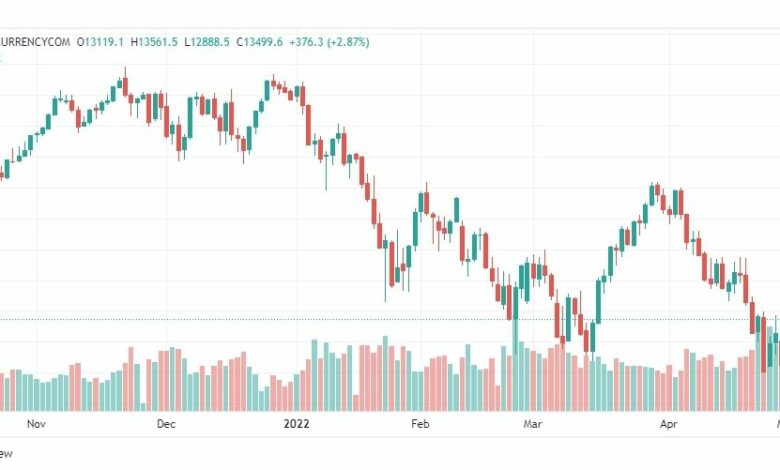The width and height of the screenshot is (780, 470).
Task: Select the Mar label on time axis
Action: [533, 424]
